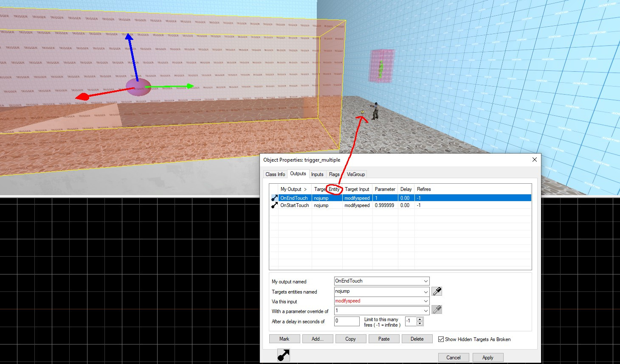620x364 pixels.
Task: Click the eyedropper beside parameter override field
Action: (437, 309)
